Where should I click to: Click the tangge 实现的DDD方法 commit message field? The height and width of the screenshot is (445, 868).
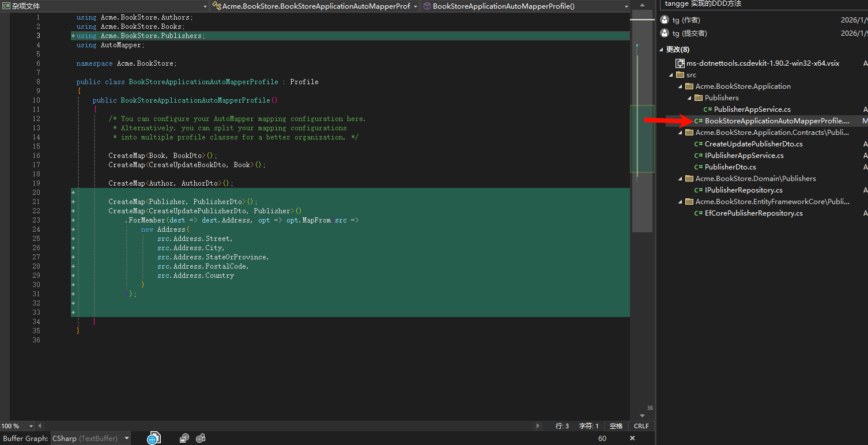coord(764,3)
